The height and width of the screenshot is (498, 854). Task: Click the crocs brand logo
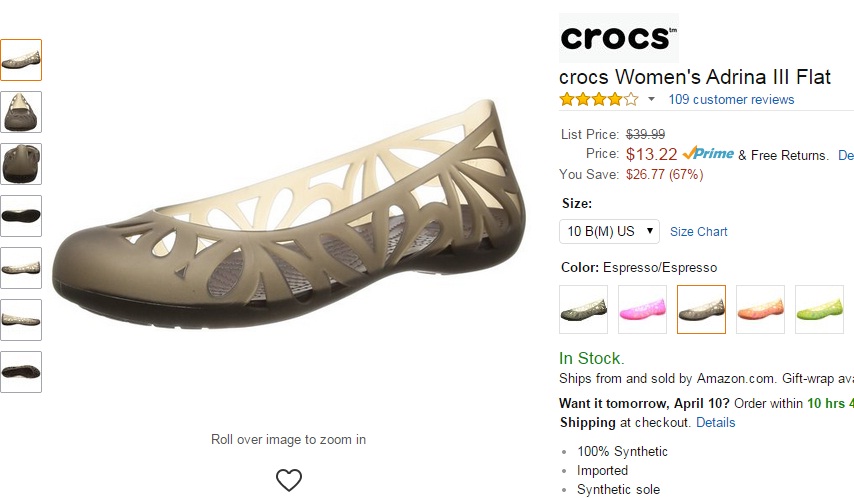click(x=617, y=38)
